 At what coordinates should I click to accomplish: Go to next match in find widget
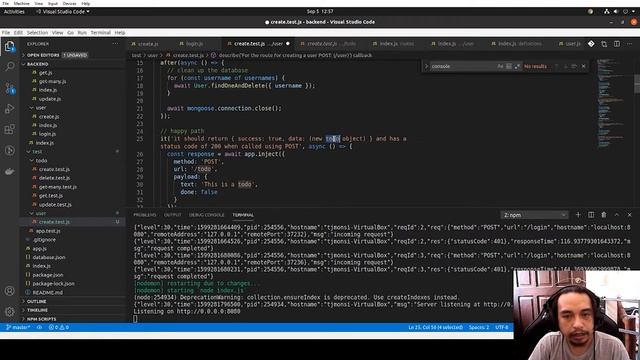[x=565, y=66]
